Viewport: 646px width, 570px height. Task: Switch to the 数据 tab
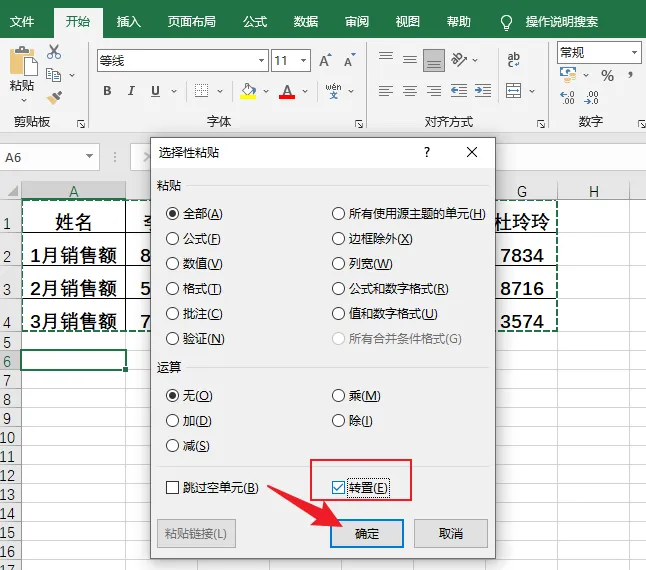point(306,21)
